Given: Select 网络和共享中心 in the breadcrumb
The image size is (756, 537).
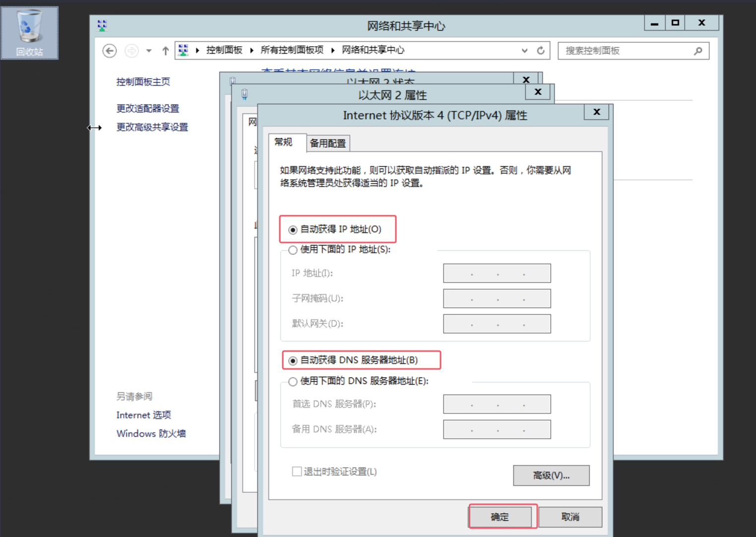Looking at the screenshot, I should coord(373,50).
